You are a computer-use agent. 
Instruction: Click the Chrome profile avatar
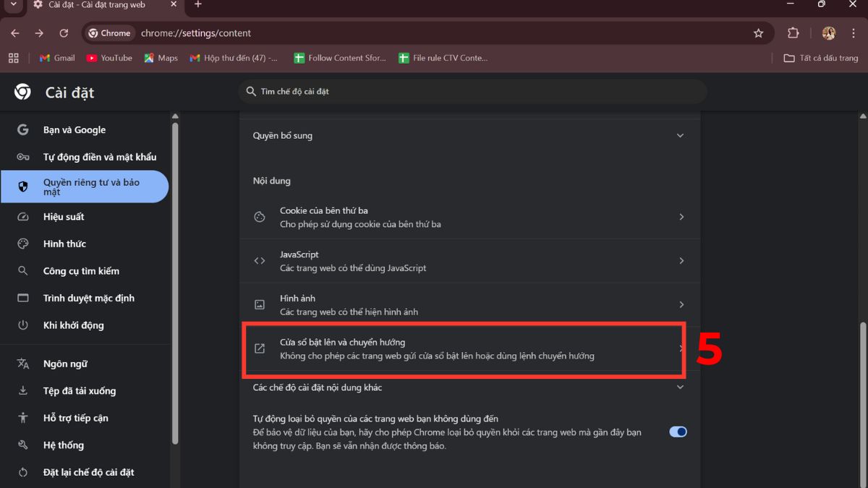click(x=828, y=33)
